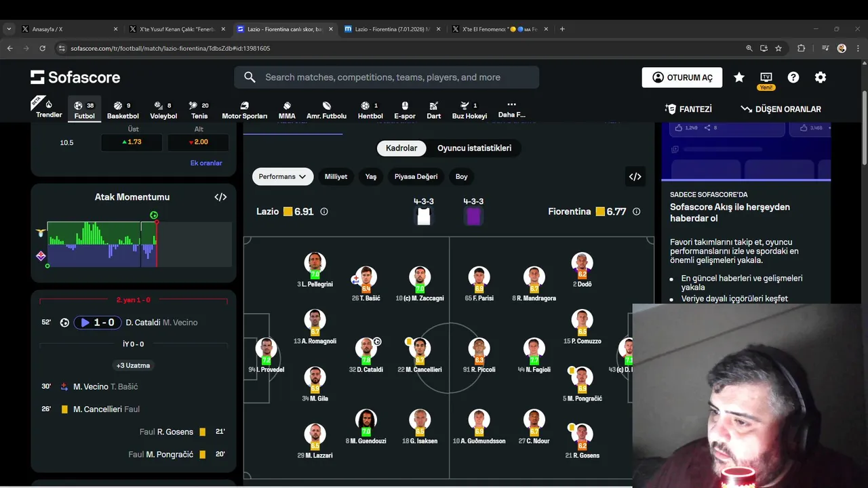The image size is (868, 488).
Task: Select the Milliyet filter chip
Action: pos(336,176)
